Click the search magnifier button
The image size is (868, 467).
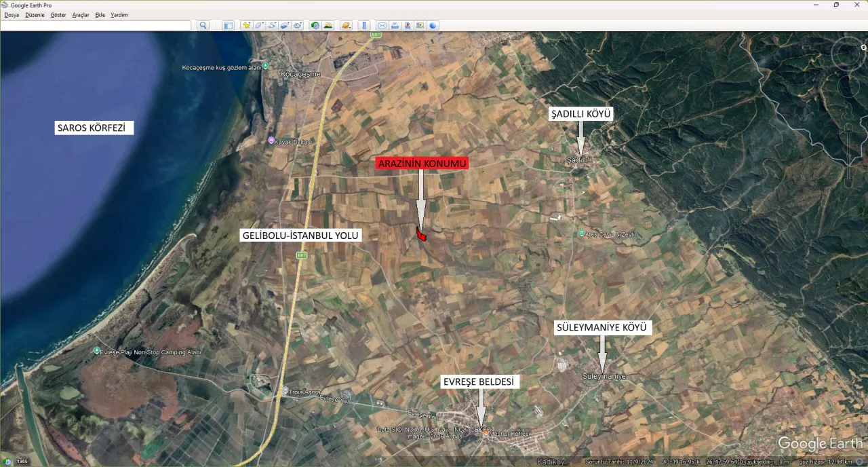[x=203, y=25]
